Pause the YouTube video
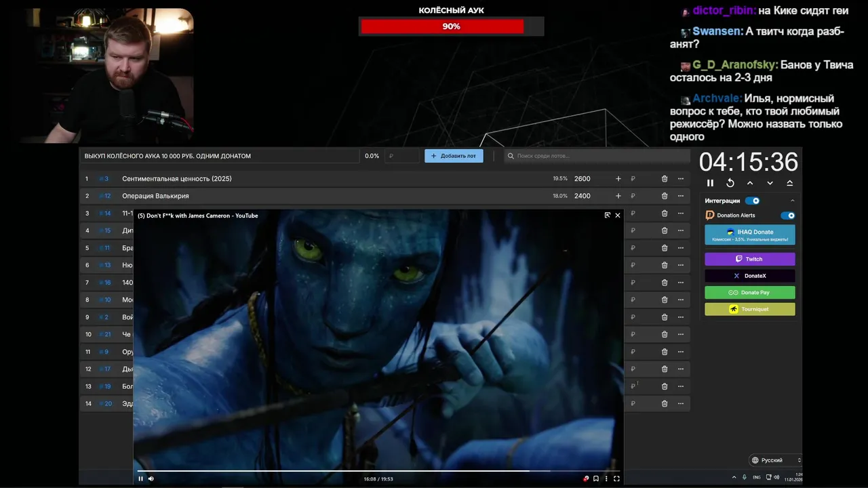 pyautogui.click(x=141, y=479)
